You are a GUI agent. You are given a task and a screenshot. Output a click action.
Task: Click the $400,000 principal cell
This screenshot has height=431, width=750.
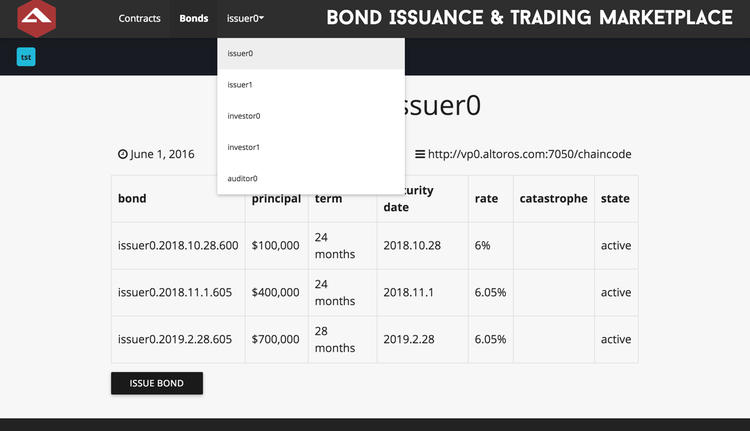click(276, 292)
